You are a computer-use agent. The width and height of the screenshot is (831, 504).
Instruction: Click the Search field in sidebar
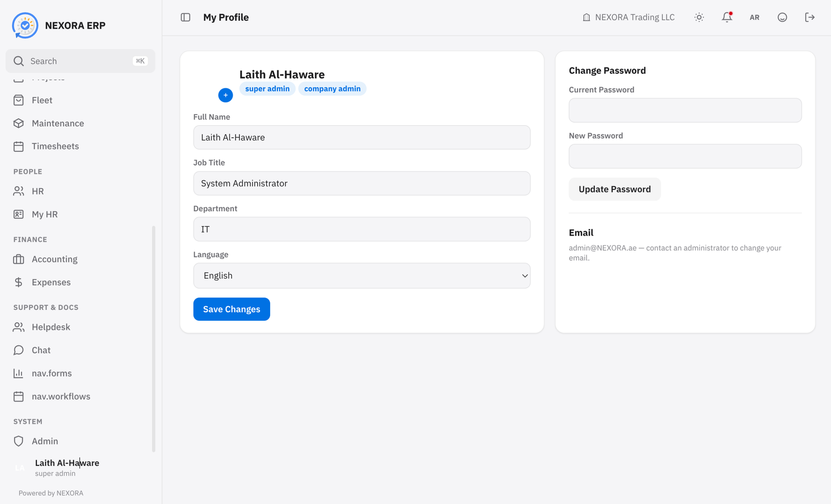(x=81, y=61)
